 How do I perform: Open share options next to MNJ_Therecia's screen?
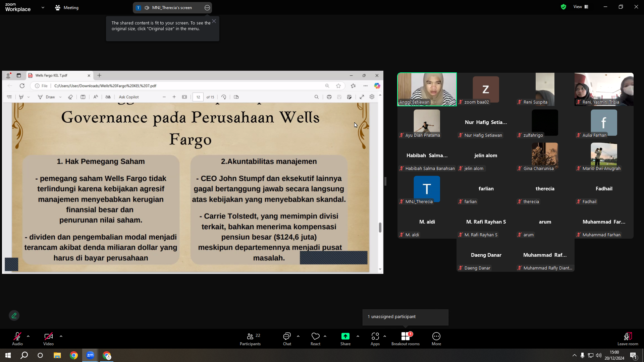pos(207,8)
